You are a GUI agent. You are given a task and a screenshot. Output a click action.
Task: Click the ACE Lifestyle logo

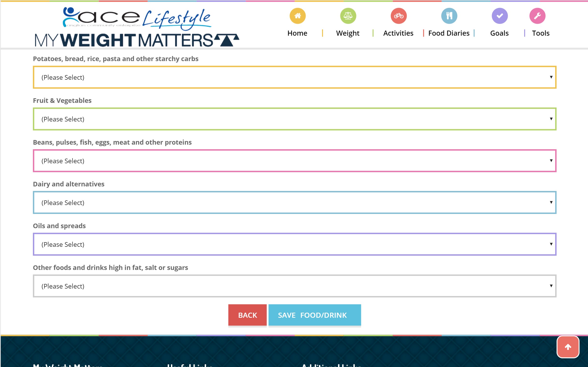click(x=137, y=18)
